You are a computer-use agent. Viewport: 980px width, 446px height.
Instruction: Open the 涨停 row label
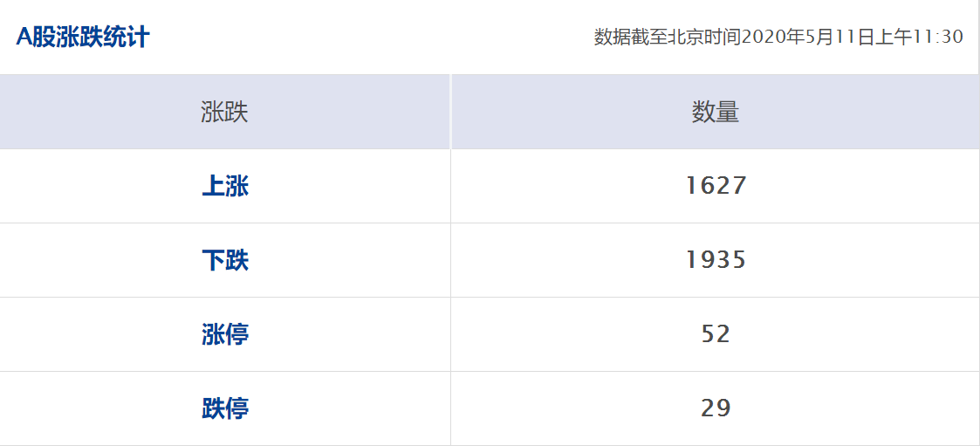[x=225, y=334]
